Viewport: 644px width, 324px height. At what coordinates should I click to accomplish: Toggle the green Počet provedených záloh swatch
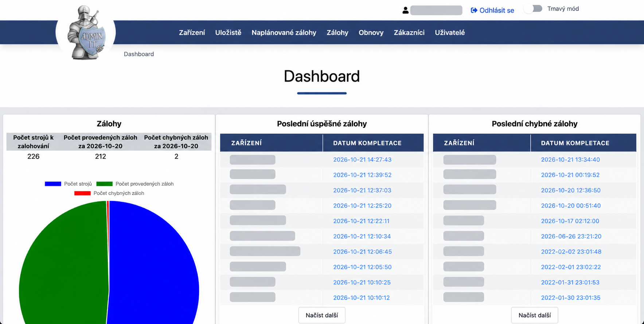pyautogui.click(x=104, y=184)
